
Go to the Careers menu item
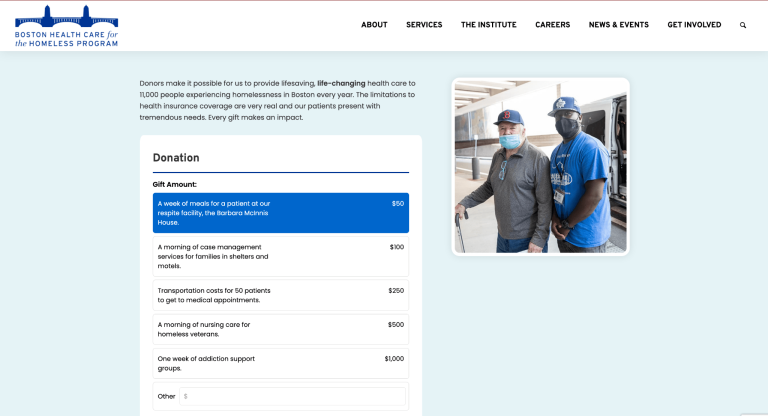(552, 25)
